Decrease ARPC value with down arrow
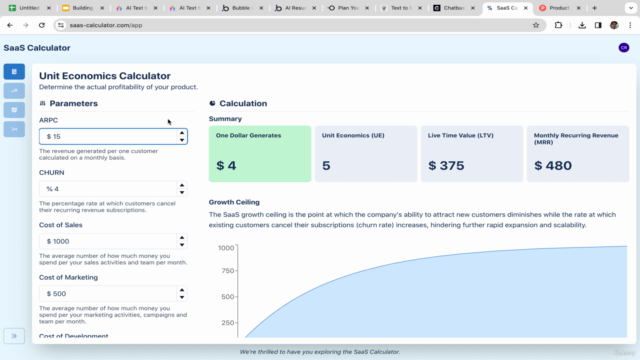The image size is (640, 360). (x=182, y=140)
